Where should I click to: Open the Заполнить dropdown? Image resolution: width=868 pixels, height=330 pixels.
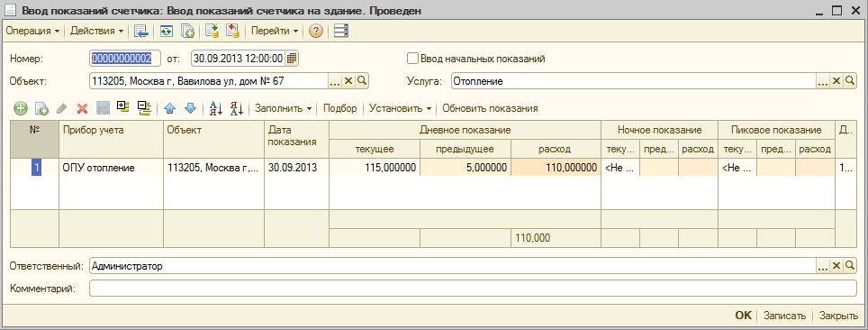tap(283, 109)
